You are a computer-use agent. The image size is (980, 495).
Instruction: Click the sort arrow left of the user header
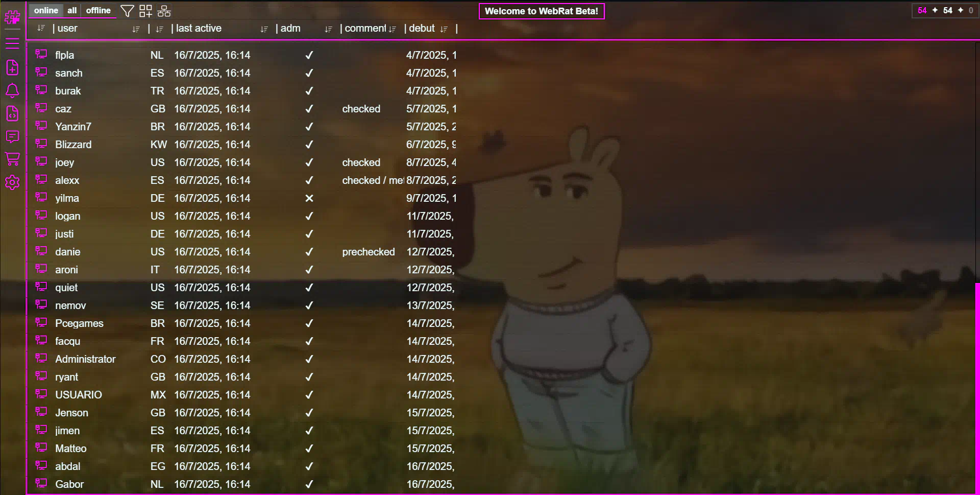pos(41,28)
